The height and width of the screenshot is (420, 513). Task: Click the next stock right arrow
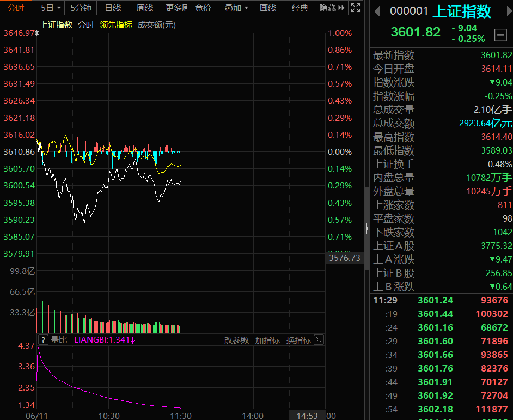click(509, 11)
